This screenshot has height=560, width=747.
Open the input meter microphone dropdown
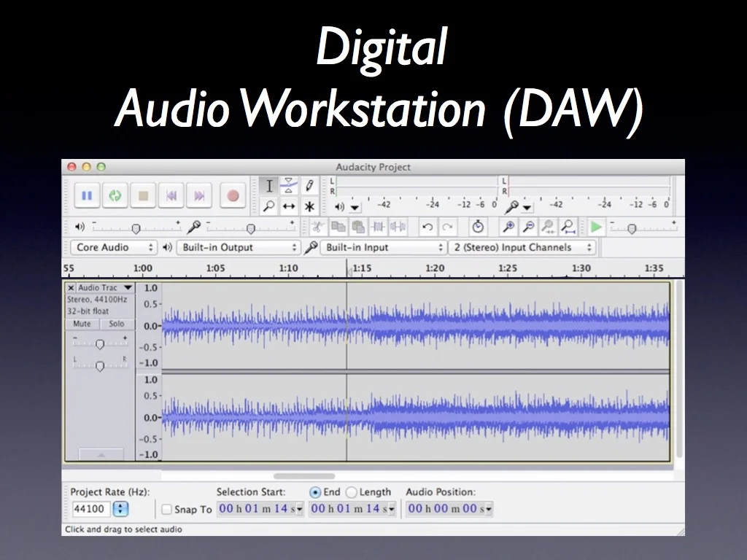pos(527,208)
